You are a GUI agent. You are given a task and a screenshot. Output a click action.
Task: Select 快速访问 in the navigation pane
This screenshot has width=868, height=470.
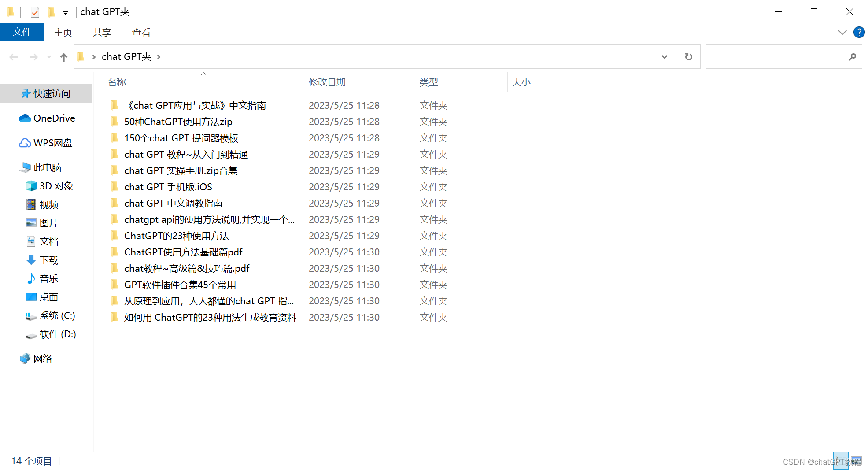46,93
